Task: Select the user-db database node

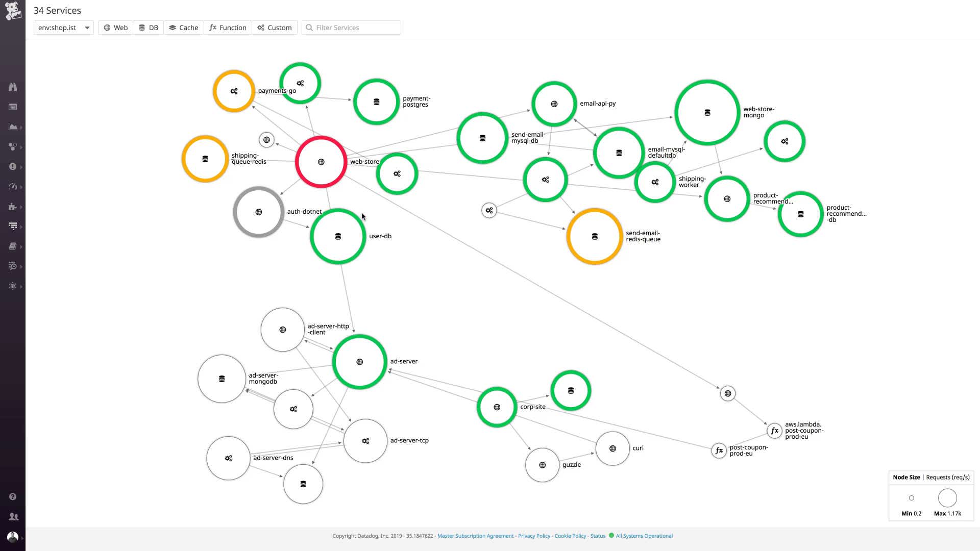Action: pos(338,236)
